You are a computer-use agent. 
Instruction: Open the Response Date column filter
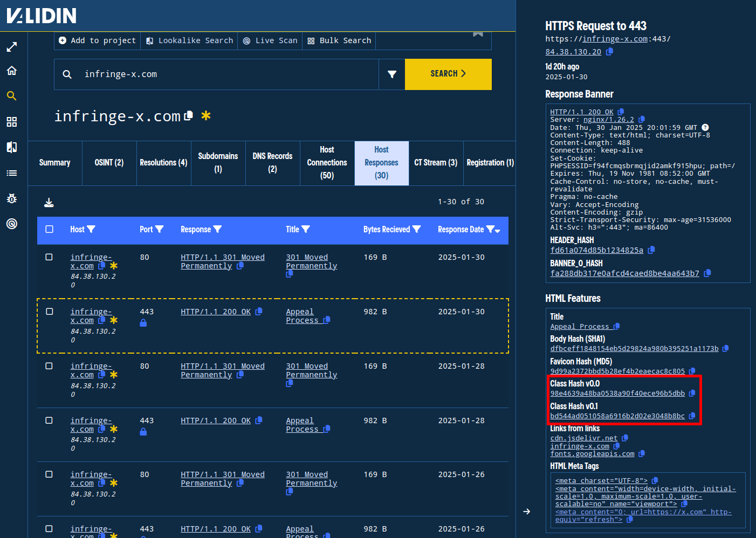pos(490,229)
